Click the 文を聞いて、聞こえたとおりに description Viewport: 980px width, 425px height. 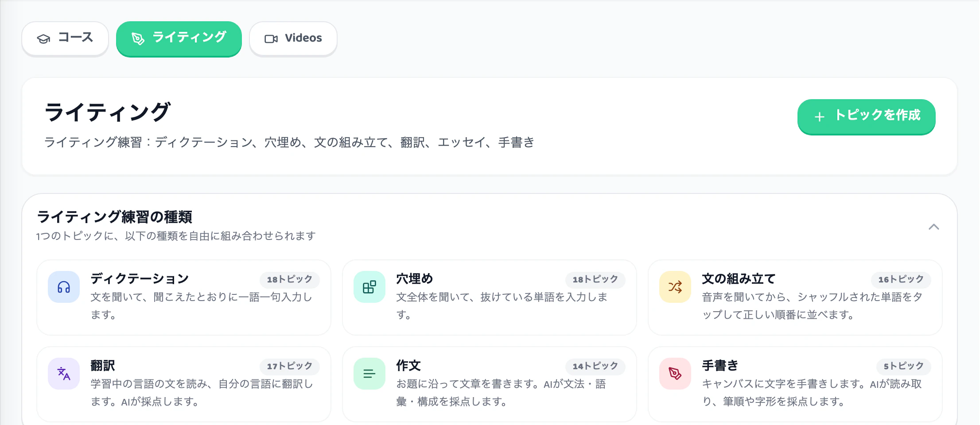click(x=202, y=306)
